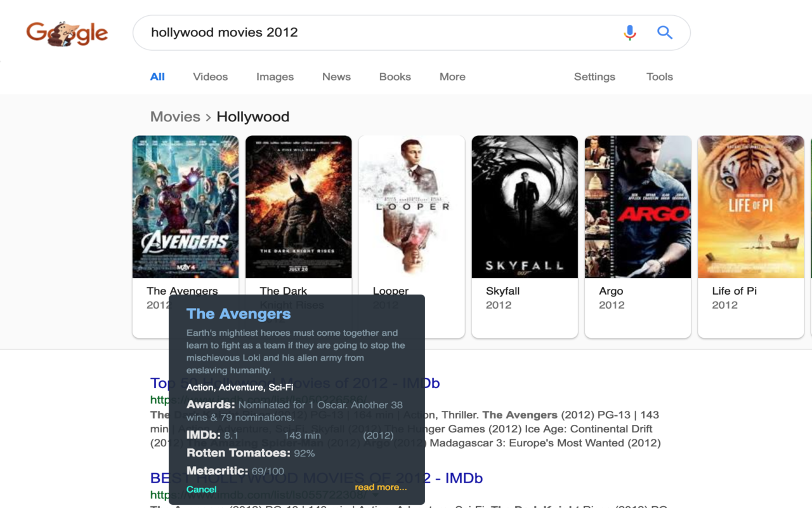Viewport: 812px width, 508px height.
Task: Click The Avengers heading in the popup
Action: 239,314
